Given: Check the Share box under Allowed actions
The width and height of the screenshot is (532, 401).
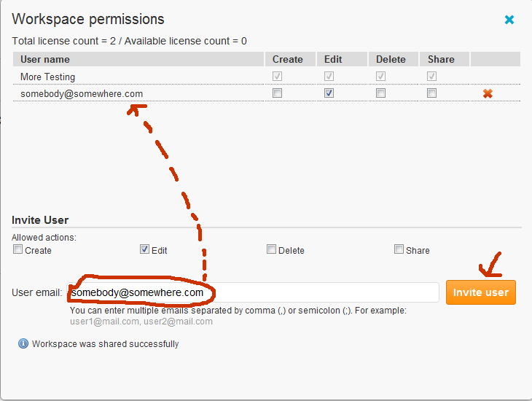Looking at the screenshot, I should click(x=399, y=249).
